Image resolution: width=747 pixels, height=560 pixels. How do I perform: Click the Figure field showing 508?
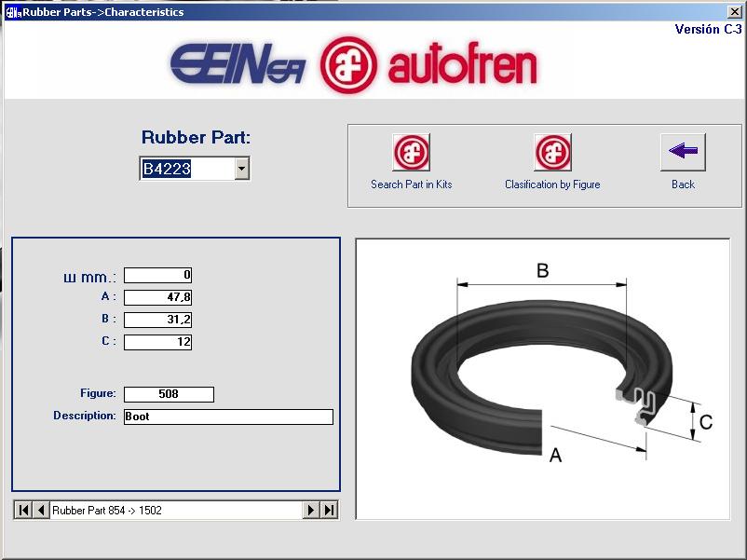point(169,394)
